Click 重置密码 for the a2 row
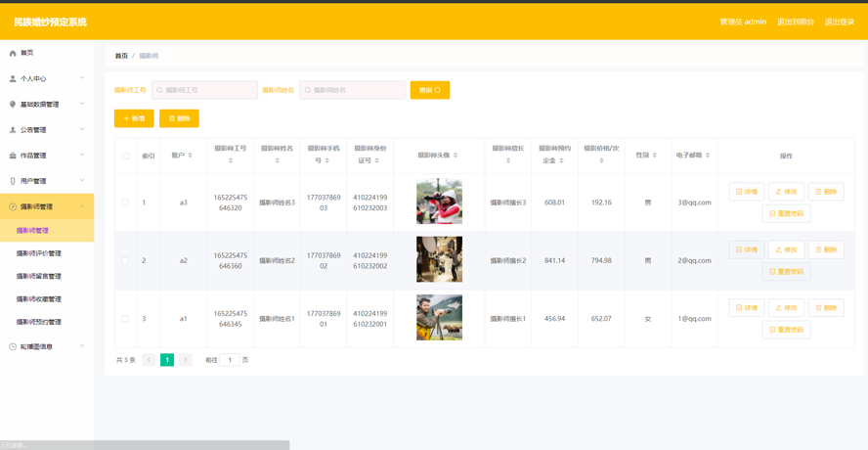 [x=786, y=272]
